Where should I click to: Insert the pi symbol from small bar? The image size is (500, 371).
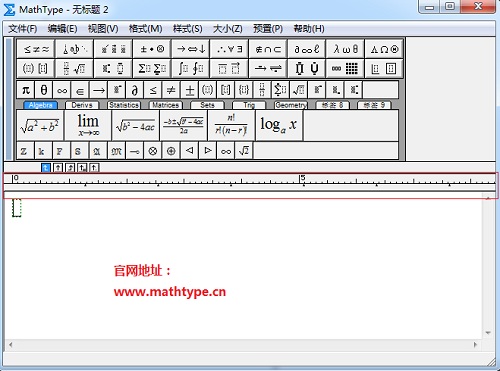click(x=25, y=90)
